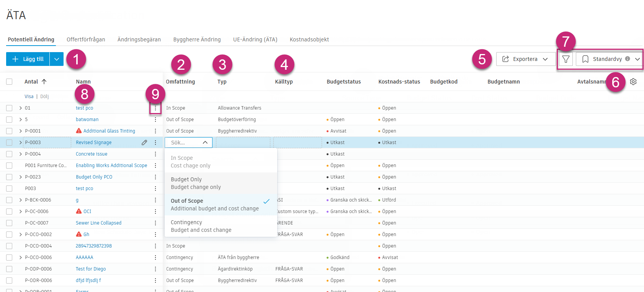Sort by the Antal ascending arrow
The height and width of the screenshot is (292, 644).
[44, 82]
